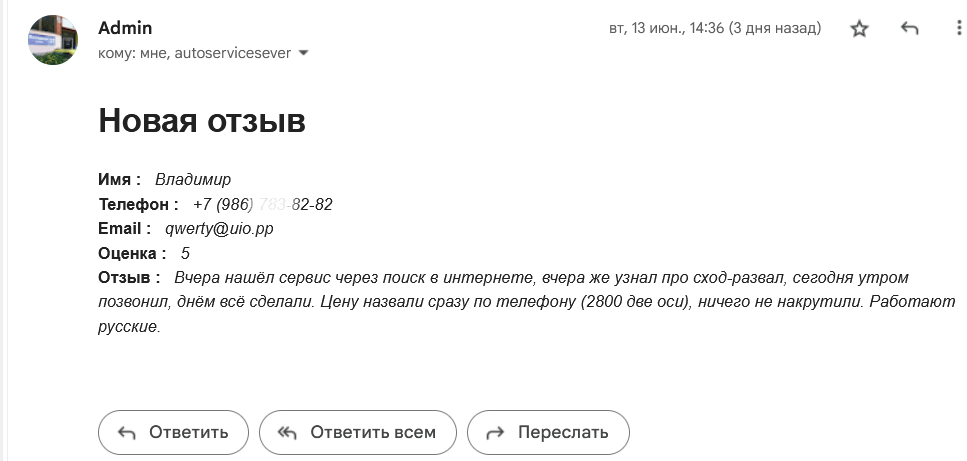Open the three-dot more options menu
Viewport: 967px width, 461px height.
[x=958, y=28]
